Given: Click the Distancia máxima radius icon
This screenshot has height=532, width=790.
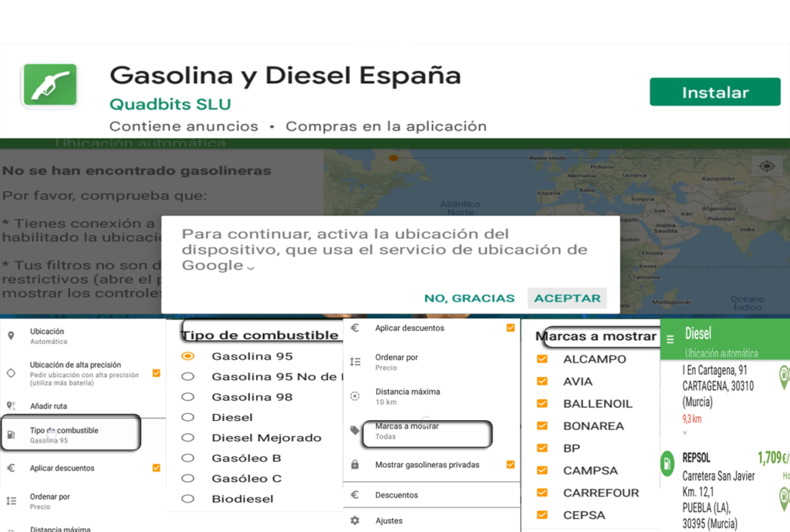Looking at the screenshot, I should click(x=353, y=396).
